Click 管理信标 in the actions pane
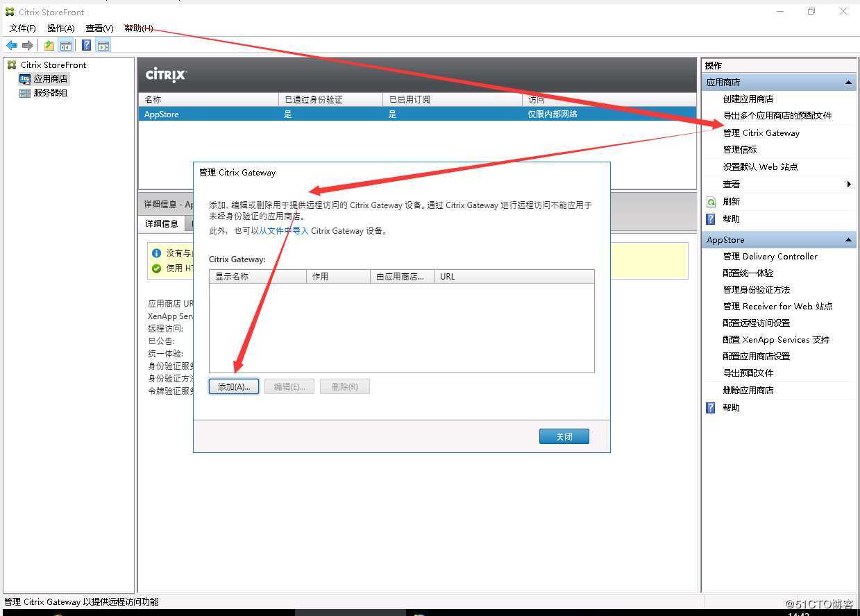The image size is (860, 616). click(x=740, y=150)
